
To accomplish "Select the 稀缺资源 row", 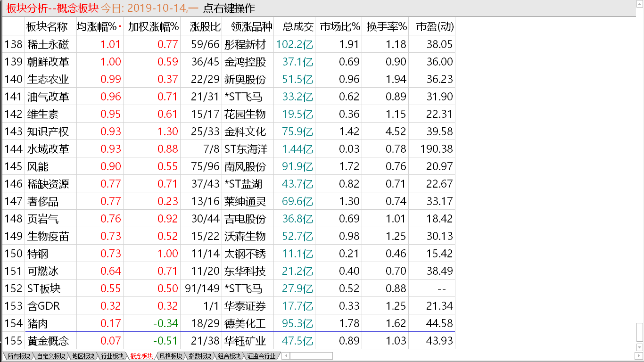I will click(x=229, y=184).
